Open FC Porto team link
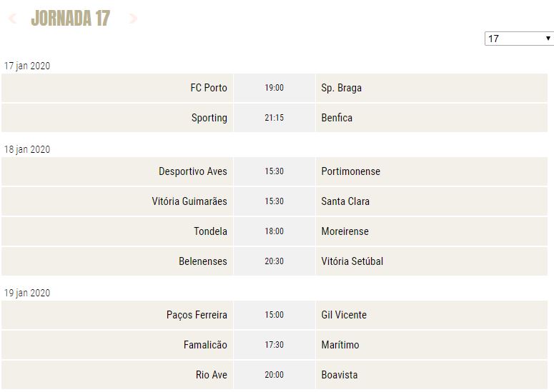This screenshot has height=392, width=554. click(209, 88)
